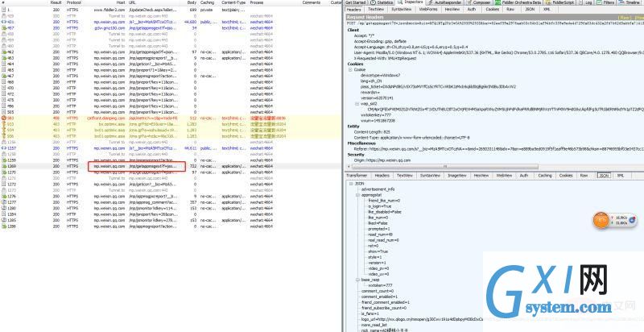Open the Filters tab
Image resolution: width=644 pixels, height=332 pixels.
pyautogui.click(x=606, y=2)
